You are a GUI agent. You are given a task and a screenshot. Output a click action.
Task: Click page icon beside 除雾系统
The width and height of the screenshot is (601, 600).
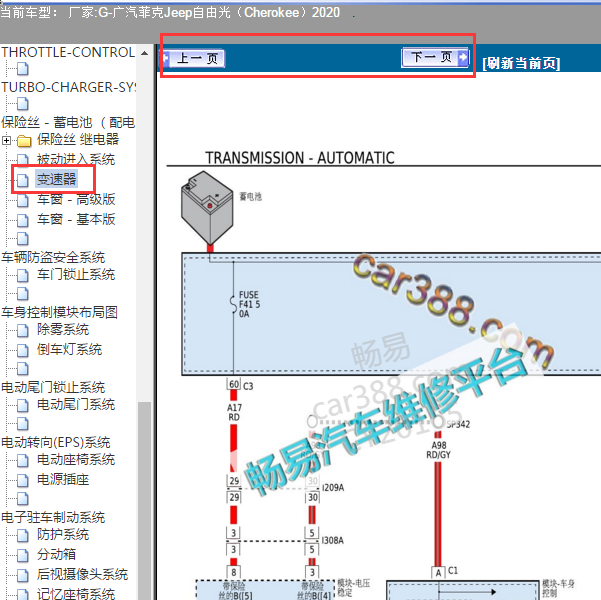click(23, 330)
